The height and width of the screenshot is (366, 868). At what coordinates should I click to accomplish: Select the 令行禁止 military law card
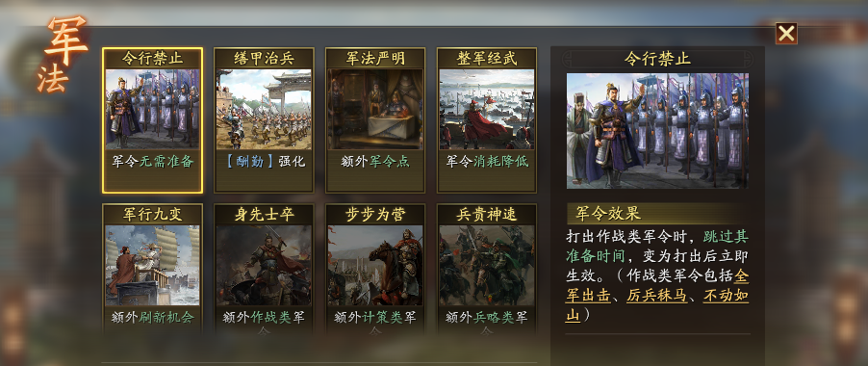152,120
